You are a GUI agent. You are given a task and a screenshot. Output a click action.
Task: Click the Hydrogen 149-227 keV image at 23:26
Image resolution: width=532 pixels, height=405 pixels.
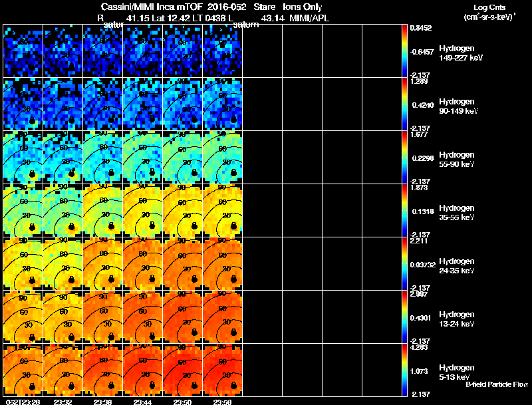point(23,51)
